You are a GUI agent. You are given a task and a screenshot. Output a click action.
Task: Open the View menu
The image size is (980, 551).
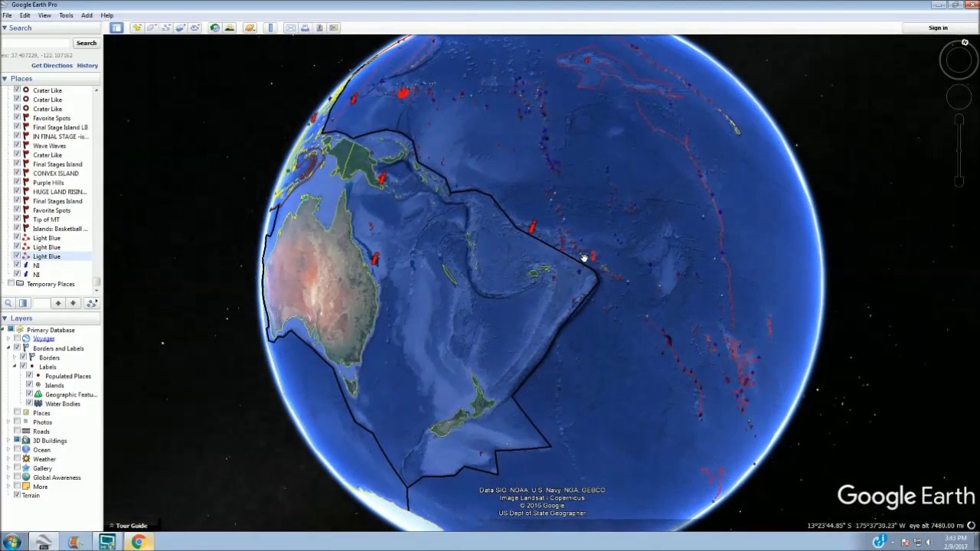(x=44, y=15)
